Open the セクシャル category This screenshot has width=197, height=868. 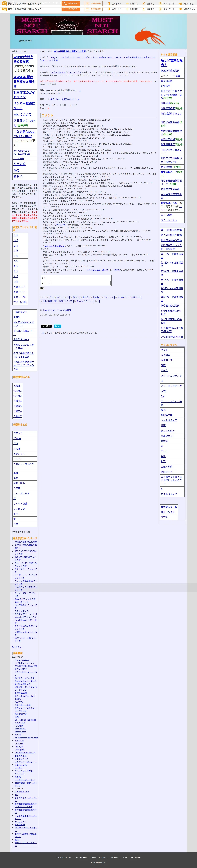tap(19, 454)
